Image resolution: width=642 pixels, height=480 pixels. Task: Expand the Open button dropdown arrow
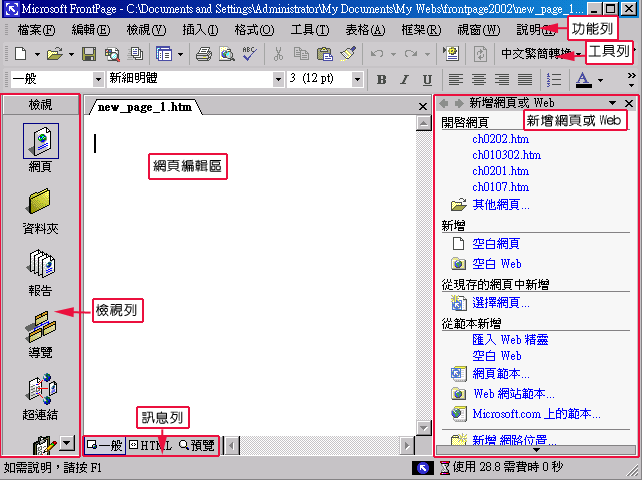(x=71, y=54)
